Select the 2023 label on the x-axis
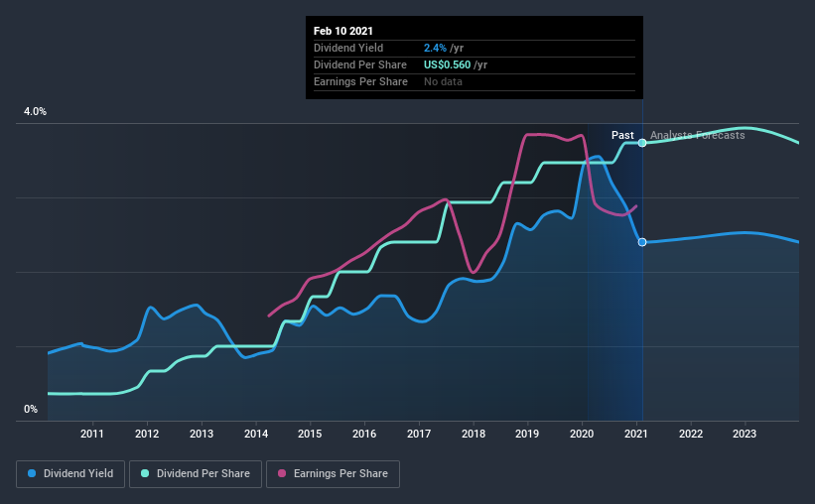Screen dimensions: 815x504 [x=745, y=434]
